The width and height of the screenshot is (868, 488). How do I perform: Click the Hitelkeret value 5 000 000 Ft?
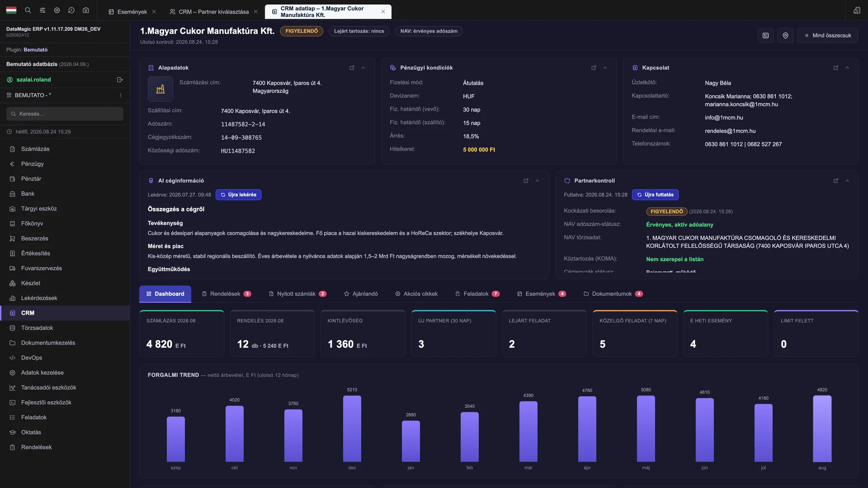(x=479, y=150)
